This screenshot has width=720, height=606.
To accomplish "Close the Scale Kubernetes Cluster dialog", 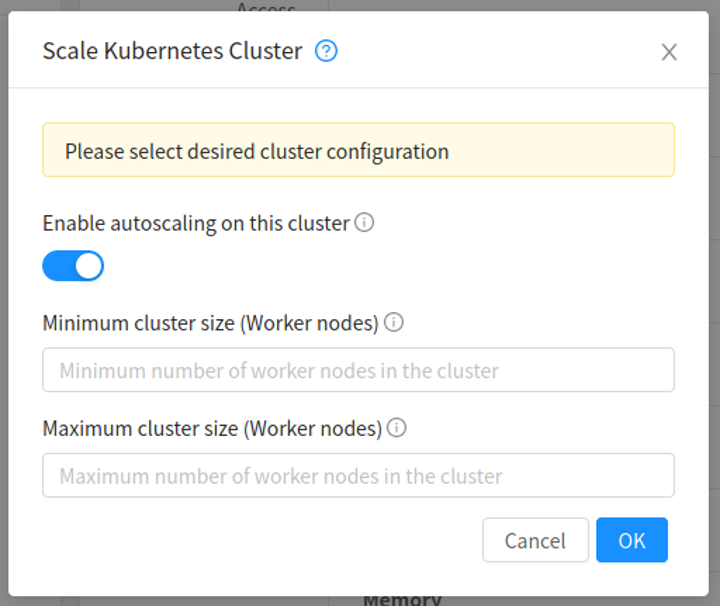I will (x=669, y=52).
